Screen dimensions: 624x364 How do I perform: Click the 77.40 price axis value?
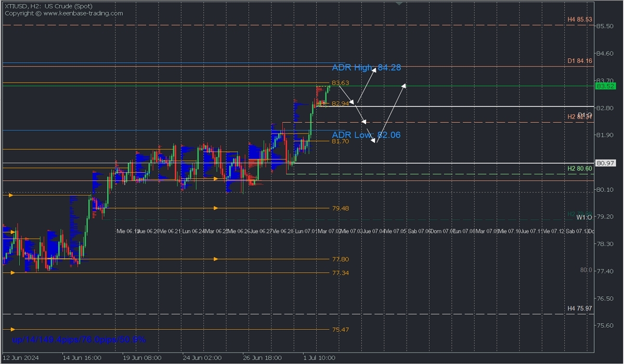click(x=606, y=271)
